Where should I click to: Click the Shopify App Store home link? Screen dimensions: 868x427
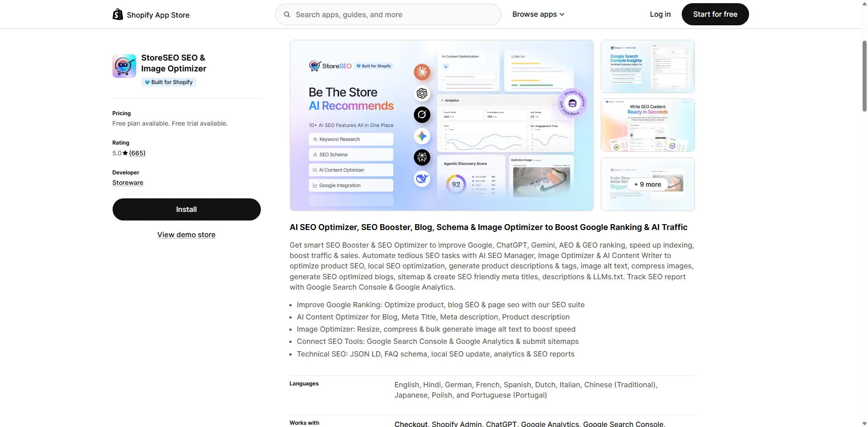(x=151, y=14)
